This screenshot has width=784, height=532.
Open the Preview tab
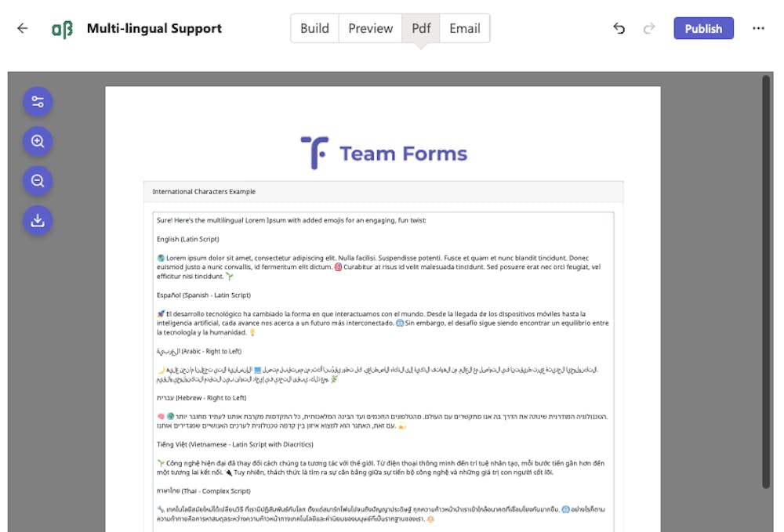click(369, 28)
